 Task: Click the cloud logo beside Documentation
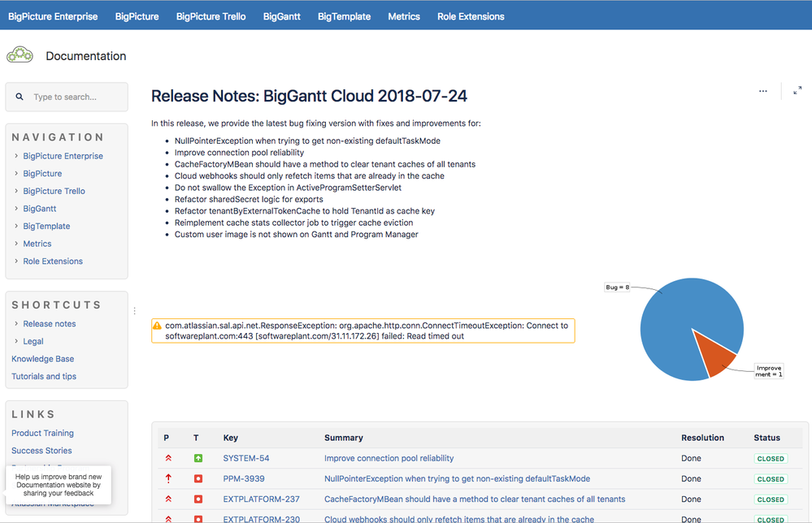[20, 55]
